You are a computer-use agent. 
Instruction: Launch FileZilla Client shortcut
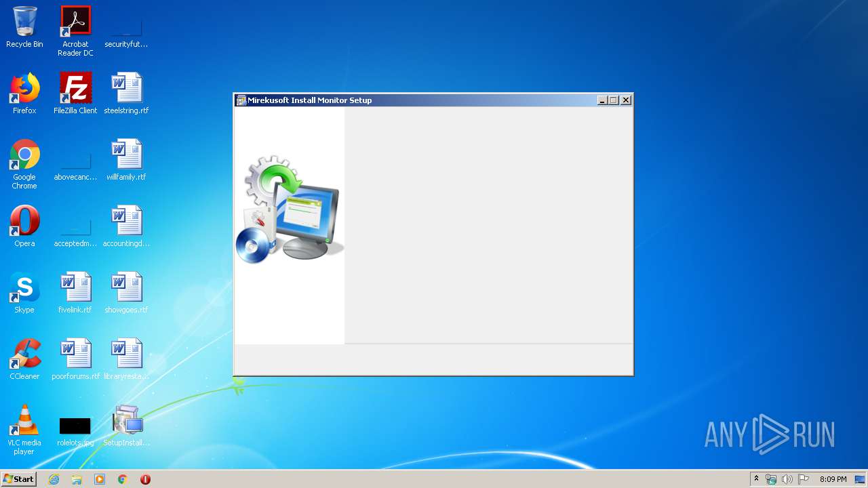(75, 94)
